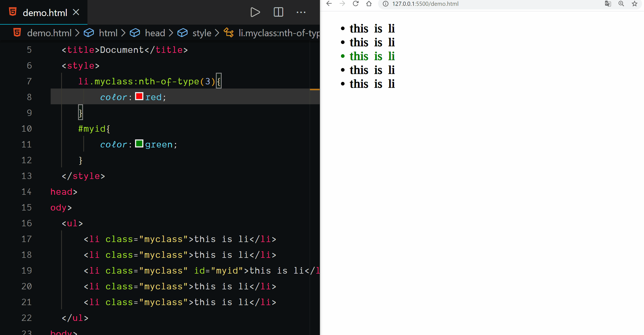Select the demo.html editor tab
The image size is (644, 335).
pos(44,12)
